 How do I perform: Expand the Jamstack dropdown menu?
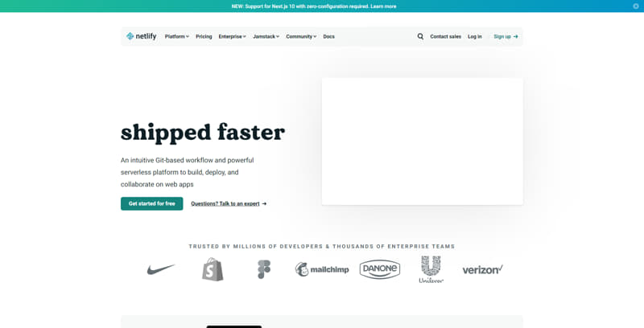tap(266, 36)
